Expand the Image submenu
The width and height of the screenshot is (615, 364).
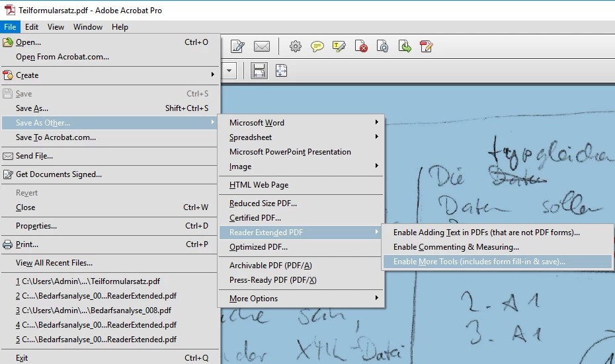point(301,166)
